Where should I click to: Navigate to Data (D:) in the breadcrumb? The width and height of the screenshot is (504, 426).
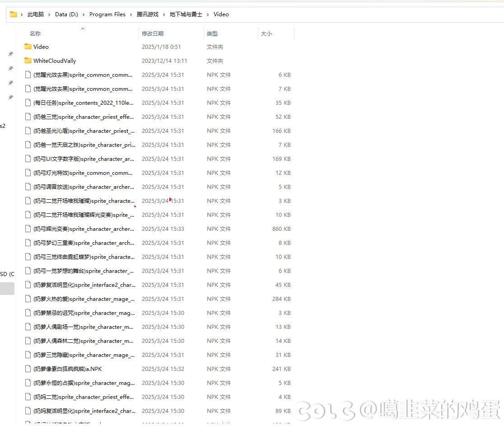pos(66,14)
